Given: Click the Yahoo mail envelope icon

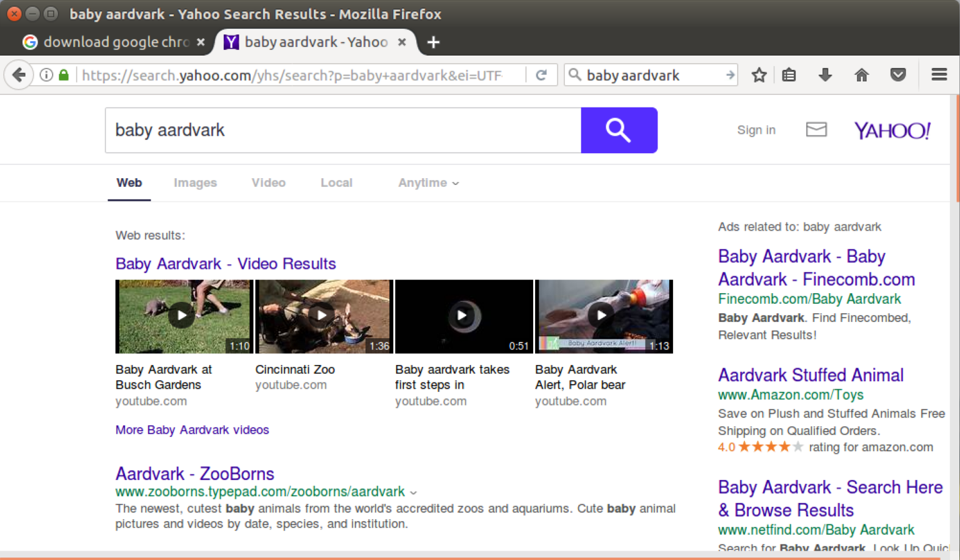Looking at the screenshot, I should [x=816, y=130].
